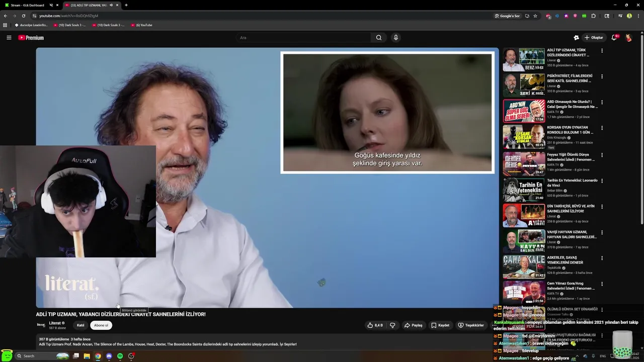Viewport: 644px width, 362px height.
Task: Open options for ABD Olmasaydı Ne Olurdu video
Action: point(602,102)
